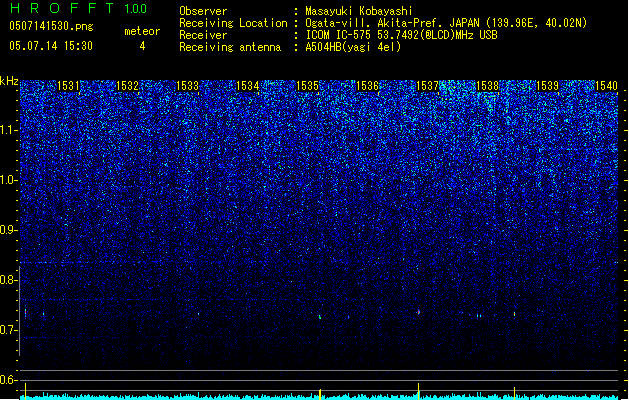Click the meteor count value 4
The height and width of the screenshot is (400, 629).
tap(142, 46)
